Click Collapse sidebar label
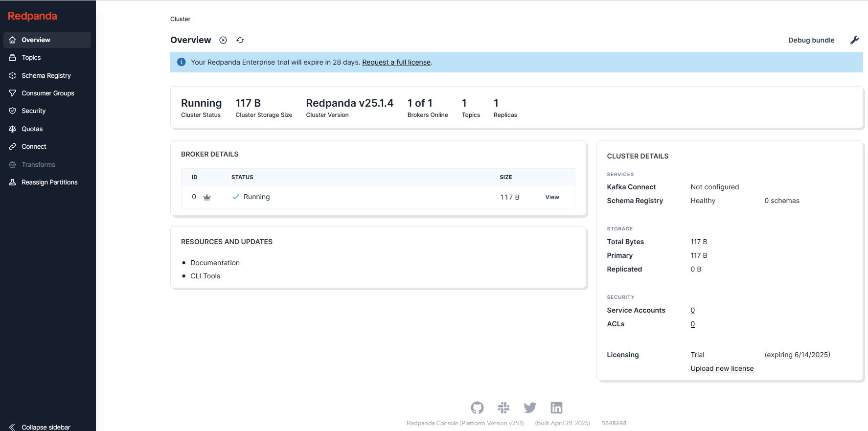Viewport: 868px width, 431px height. coord(46,427)
